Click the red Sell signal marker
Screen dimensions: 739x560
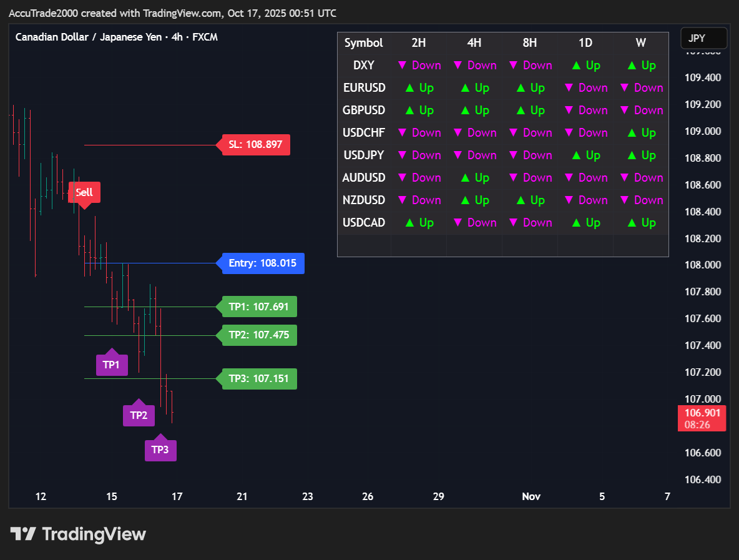84,192
